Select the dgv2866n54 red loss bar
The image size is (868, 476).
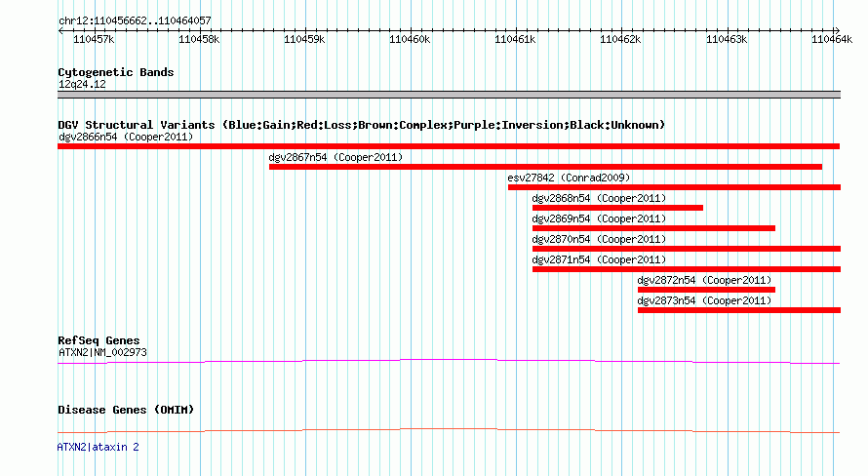[449, 146]
